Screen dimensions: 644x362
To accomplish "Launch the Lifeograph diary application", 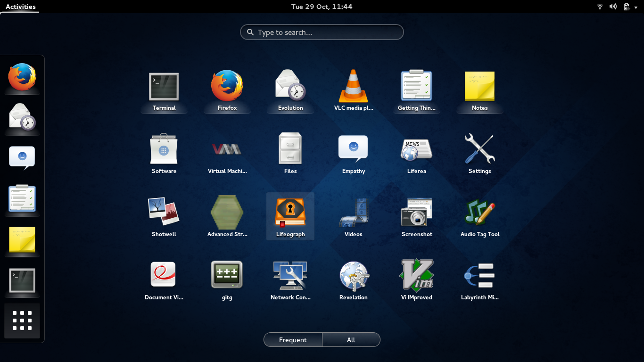I will pyautogui.click(x=290, y=212).
